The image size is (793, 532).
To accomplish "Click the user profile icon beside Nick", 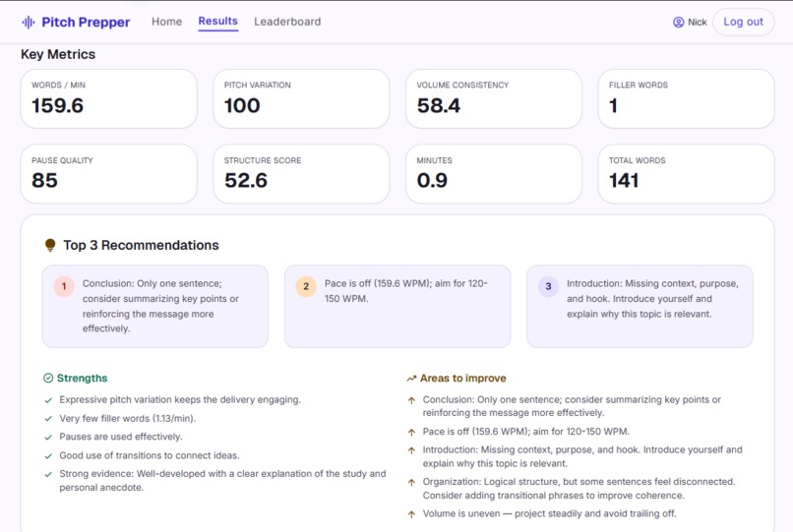I will pyautogui.click(x=678, y=23).
